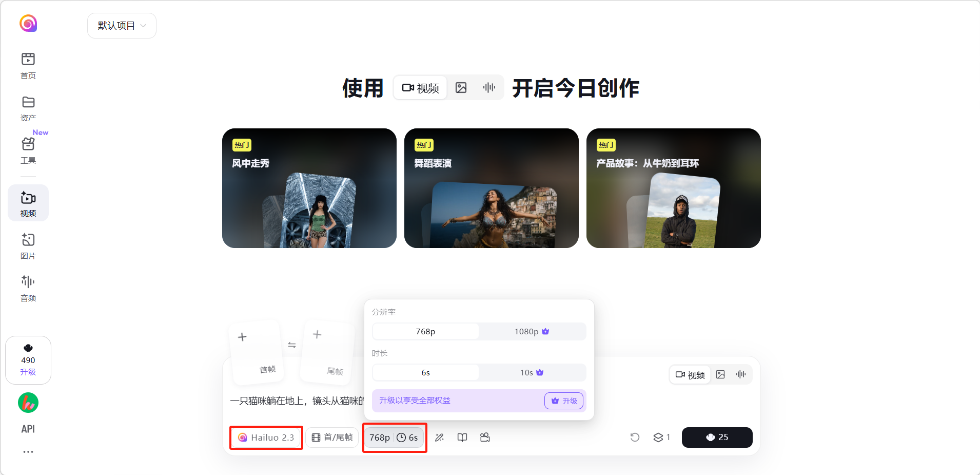Image resolution: width=980 pixels, height=475 pixels.
Task: Open the 音频 audio sidebar section
Action: click(x=28, y=288)
